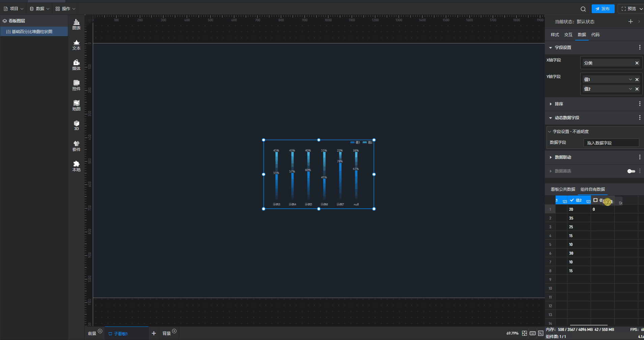Click the 看板图层 layers header icon
Screen dimensions: 644x340
(5, 21)
